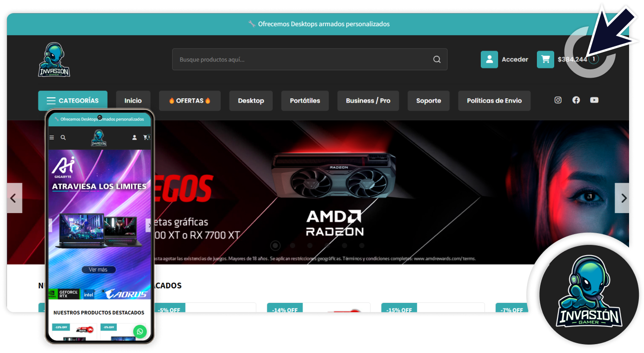Open the Portátiles menu item
The width and height of the screenshot is (644, 353).
click(x=305, y=101)
